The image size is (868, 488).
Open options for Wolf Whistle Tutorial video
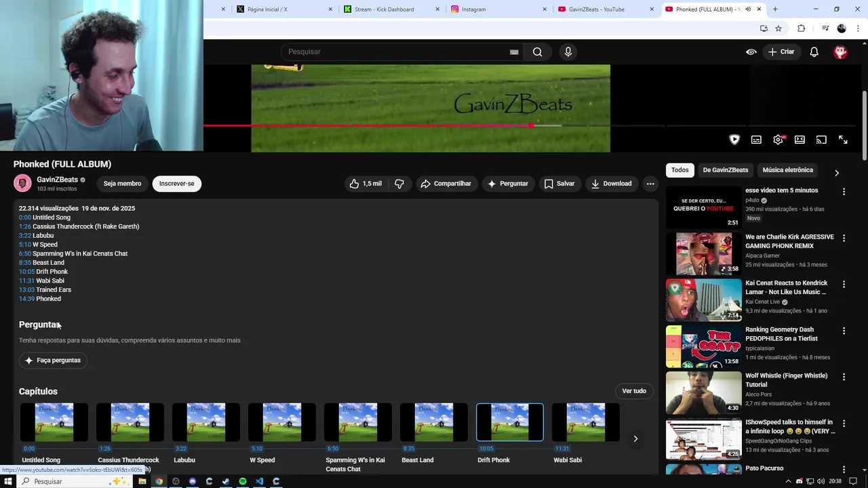pyautogui.click(x=844, y=377)
